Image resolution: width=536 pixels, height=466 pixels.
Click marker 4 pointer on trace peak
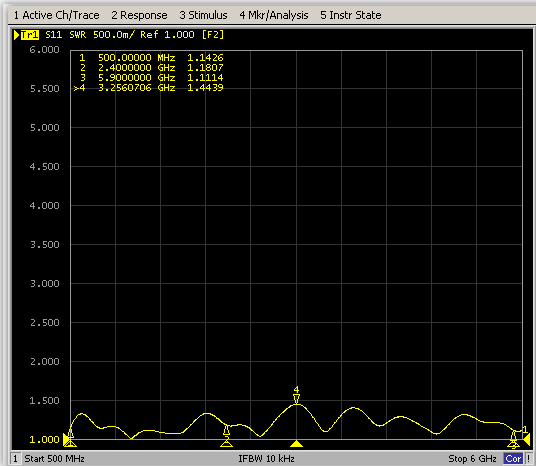[x=296, y=399]
